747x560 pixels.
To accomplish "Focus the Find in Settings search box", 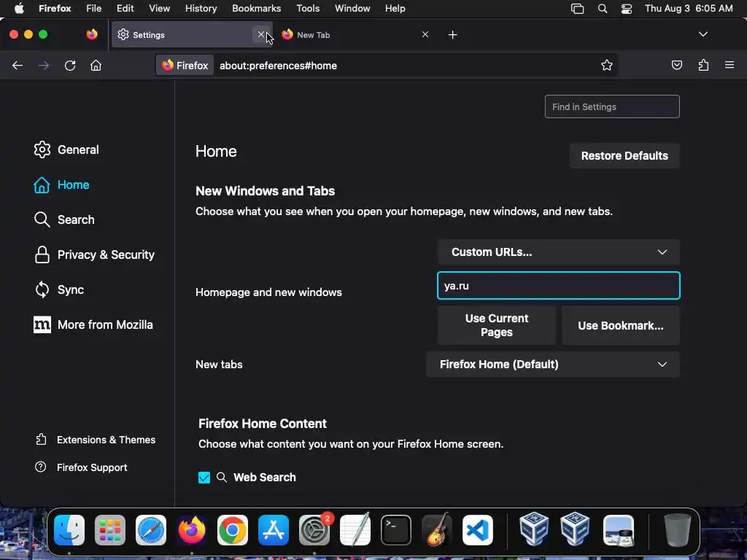I will pos(612,106).
